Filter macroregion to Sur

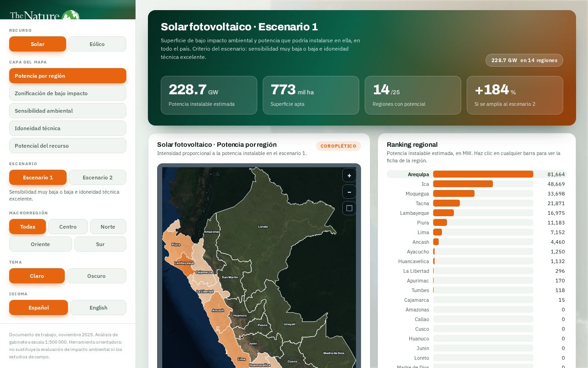click(100, 244)
